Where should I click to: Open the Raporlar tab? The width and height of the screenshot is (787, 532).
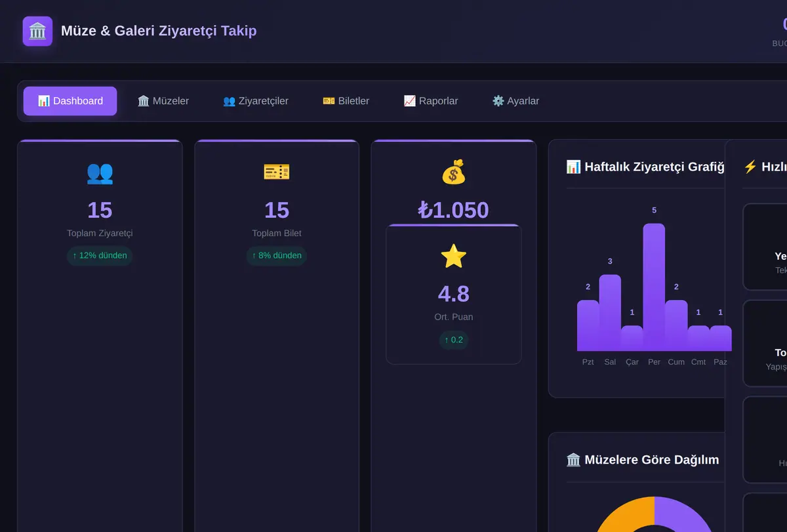431,101
